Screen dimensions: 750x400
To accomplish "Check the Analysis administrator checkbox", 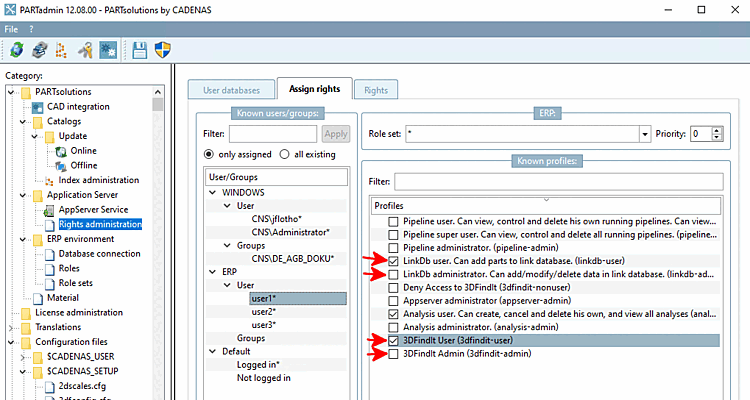I will (x=393, y=327).
